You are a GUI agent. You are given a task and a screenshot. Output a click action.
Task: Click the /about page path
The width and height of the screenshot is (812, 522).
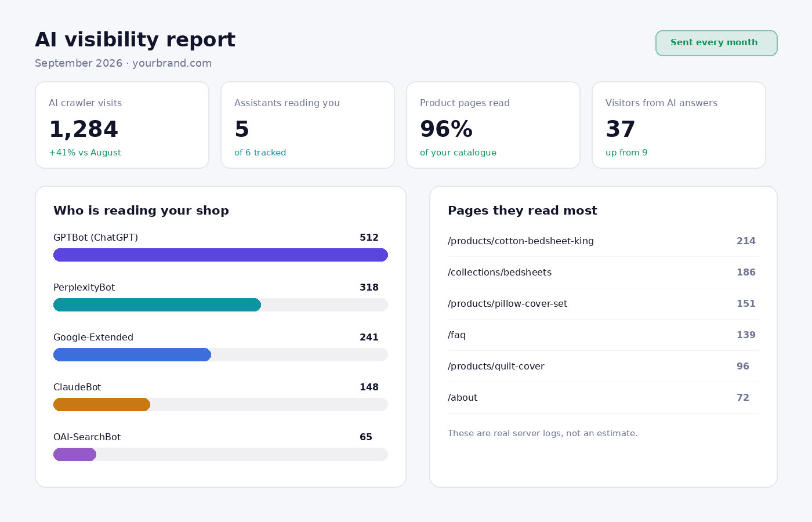[463, 398]
